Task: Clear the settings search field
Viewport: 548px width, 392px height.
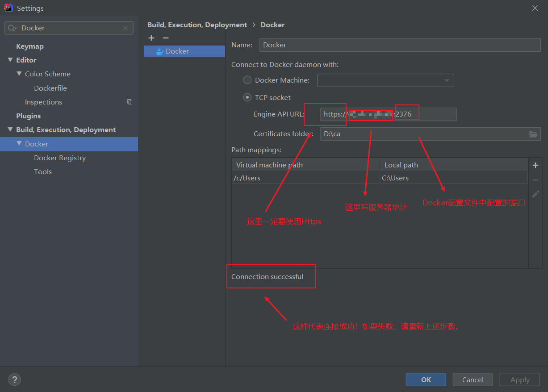Action: (125, 28)
